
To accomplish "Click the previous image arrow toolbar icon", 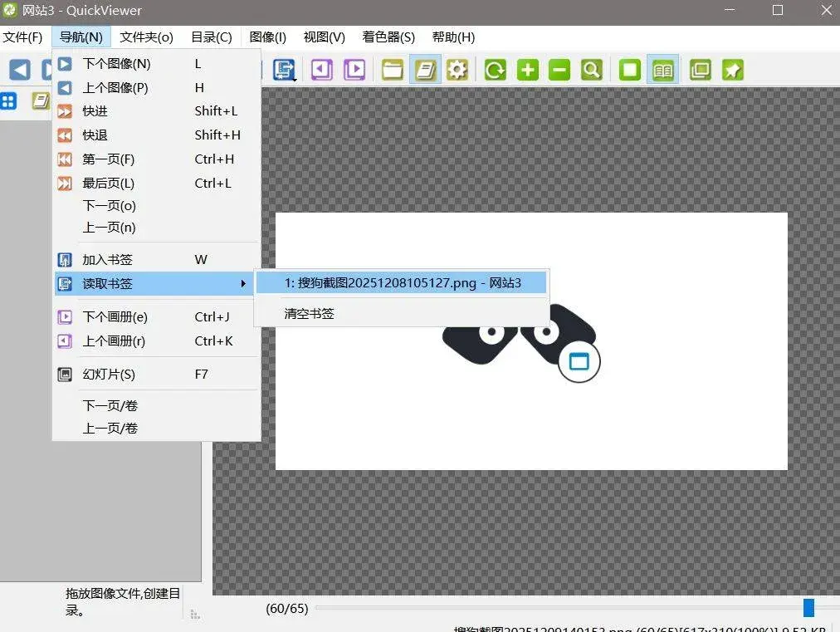I will 20,70.
